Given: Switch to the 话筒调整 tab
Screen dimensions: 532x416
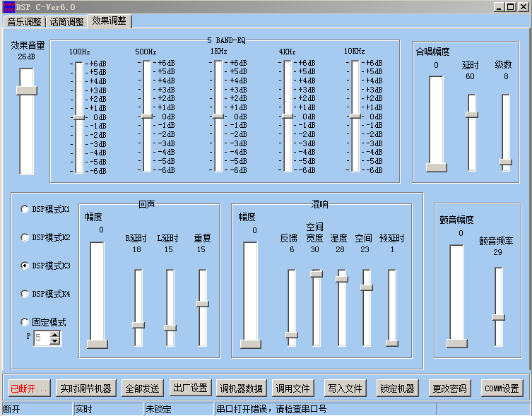Looking at the screenshot, I should pyautogui.click(x=66, y=22).
